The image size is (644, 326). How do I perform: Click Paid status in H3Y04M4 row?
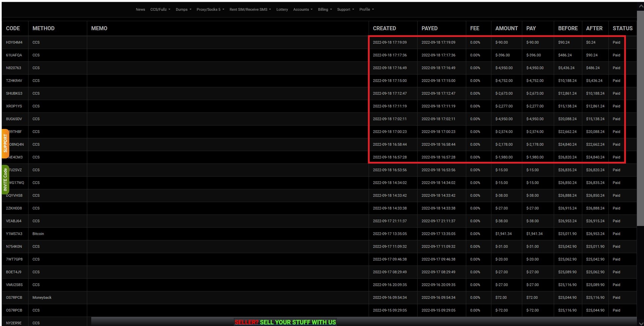[616, 42]
